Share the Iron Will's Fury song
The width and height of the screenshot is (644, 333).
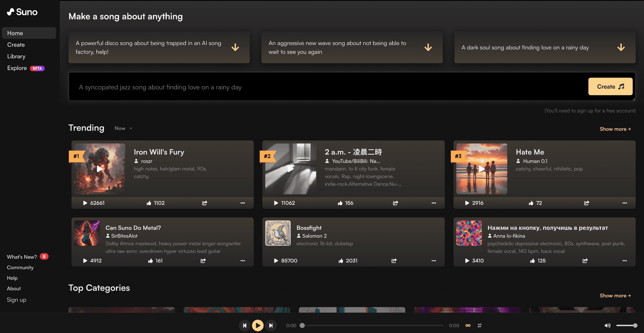205,203
